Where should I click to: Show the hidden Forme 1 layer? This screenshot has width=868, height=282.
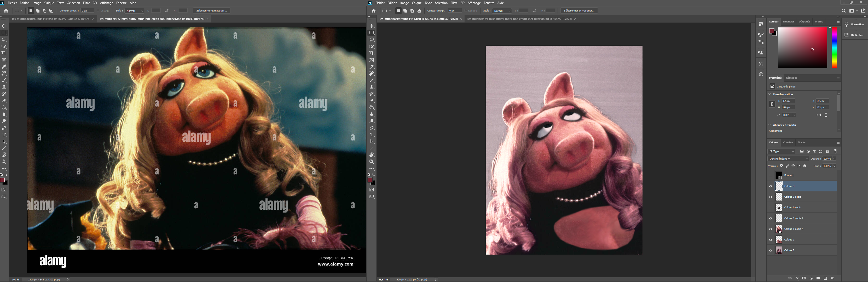click(771, 175)
